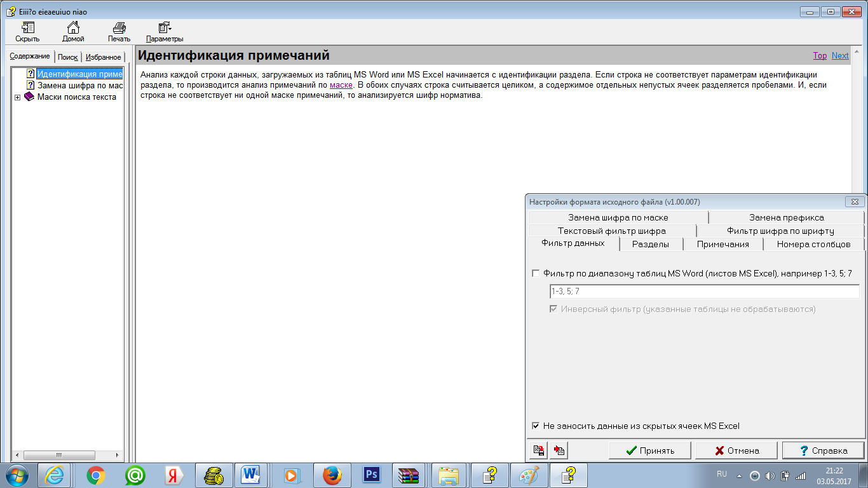Click the RU language indicator

point(722,474)
